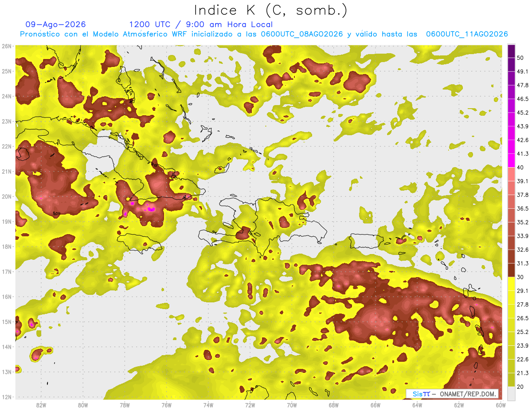Click the "39.1" color scale value
Screen dimensions: 532x411
[x=523, y=181]
